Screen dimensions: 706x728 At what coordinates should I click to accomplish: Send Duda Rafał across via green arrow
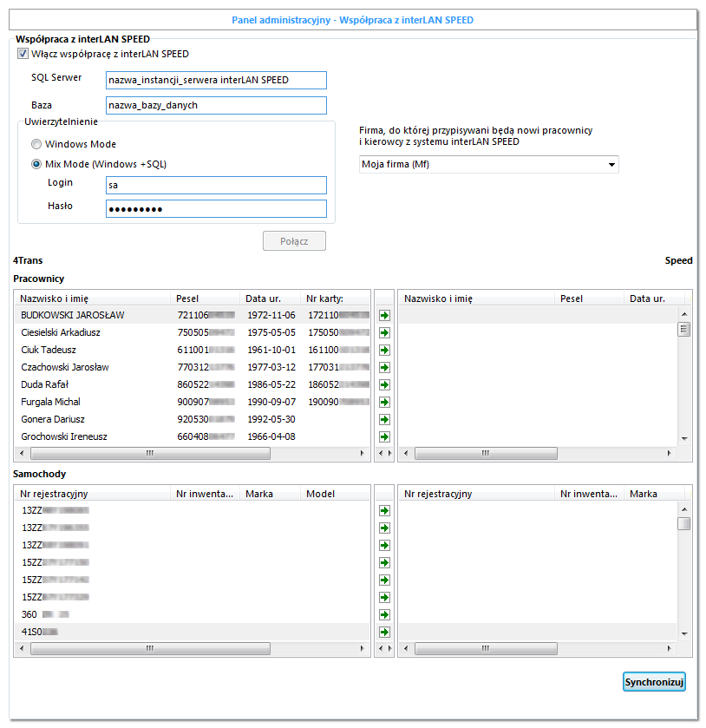pyautogui.click(x=384, y=385)
